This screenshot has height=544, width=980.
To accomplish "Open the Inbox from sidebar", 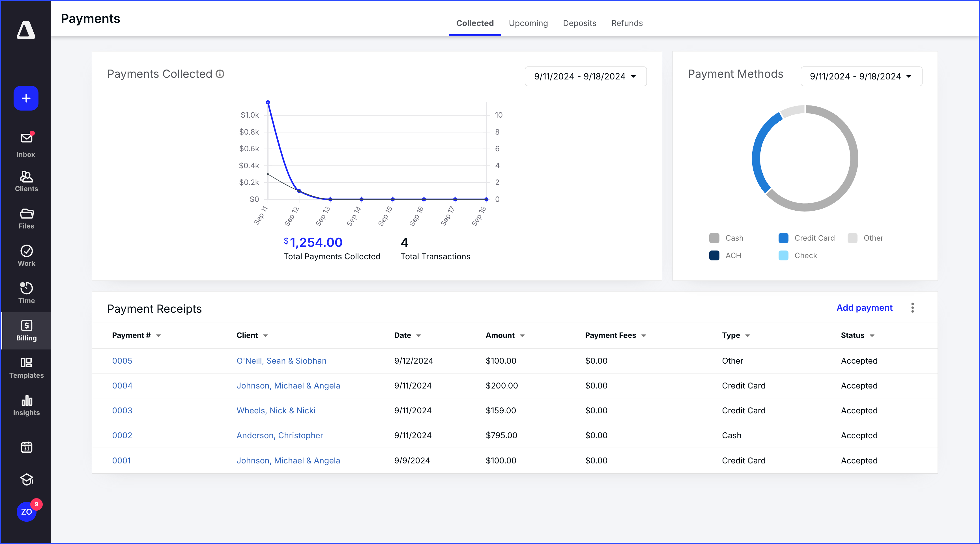I will click(x=26, y=144).
